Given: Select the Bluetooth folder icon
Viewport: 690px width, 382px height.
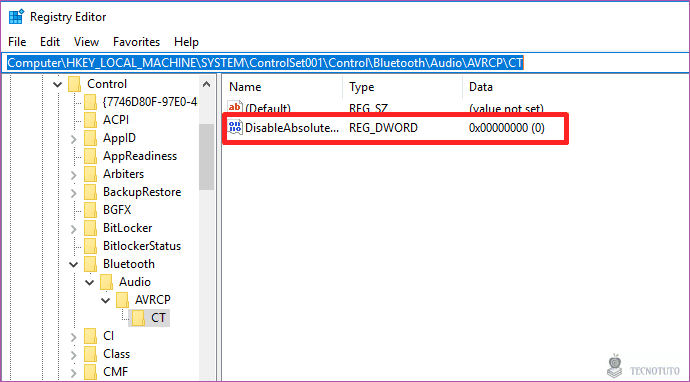Looking at the screenshot, I should [90, 264].
